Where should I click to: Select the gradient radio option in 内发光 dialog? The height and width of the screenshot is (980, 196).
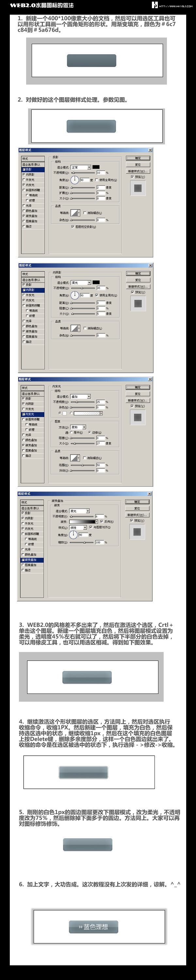point(71,413)
